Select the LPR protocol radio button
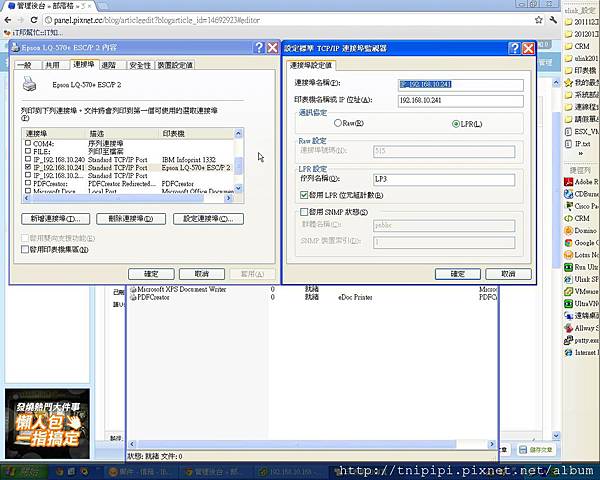600x480 pixels. pos(455,124)
